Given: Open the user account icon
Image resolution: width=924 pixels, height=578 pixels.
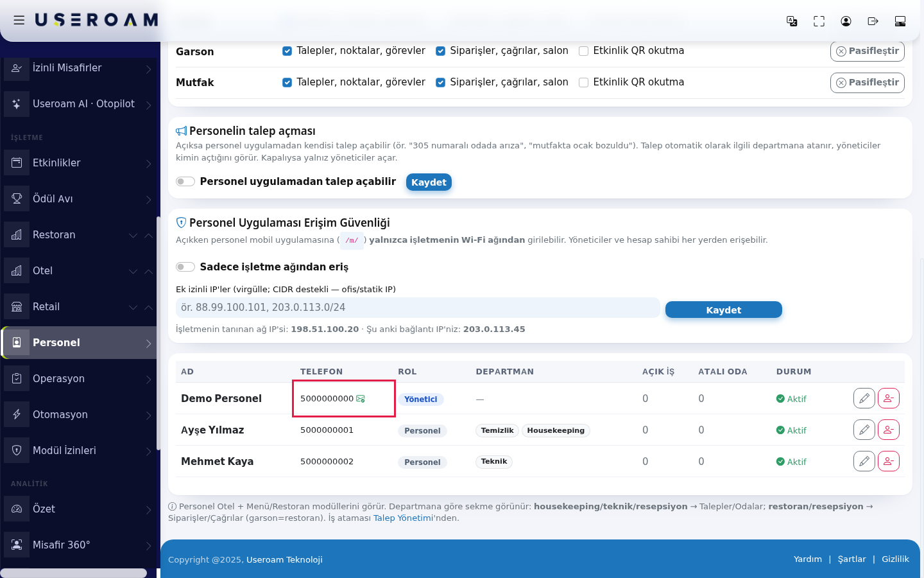Looking at the screenshot, I should [x=846, y=21].
